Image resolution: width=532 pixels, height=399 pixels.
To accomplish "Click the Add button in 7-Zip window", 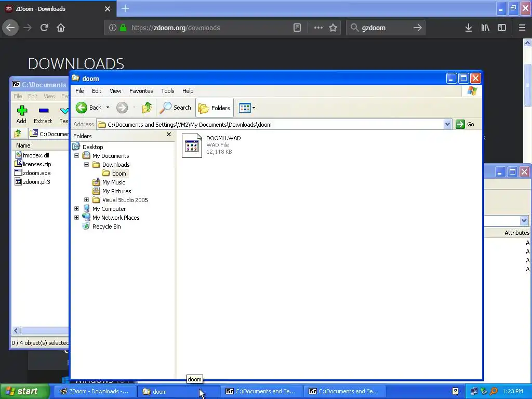I will click(22, 114).
